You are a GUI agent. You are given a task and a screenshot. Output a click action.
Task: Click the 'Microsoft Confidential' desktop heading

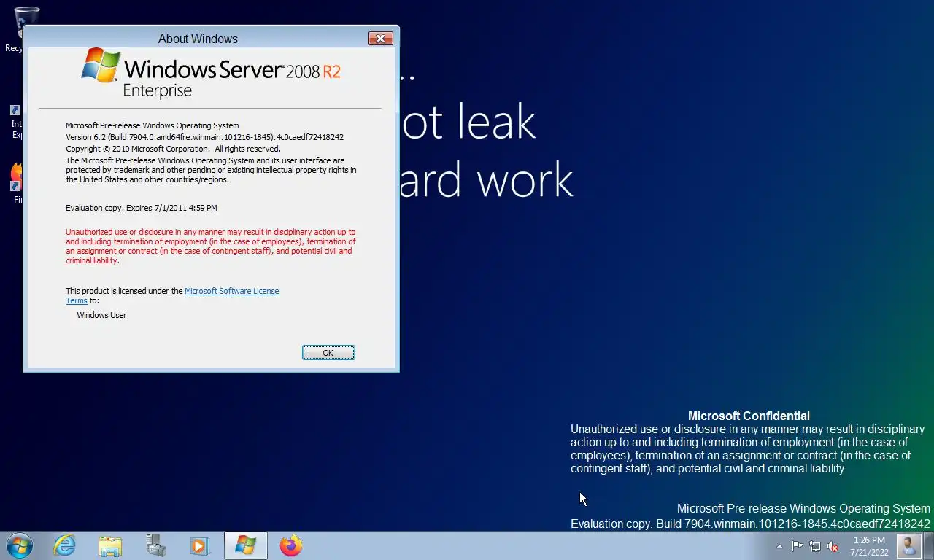click(x=749, y=416)
